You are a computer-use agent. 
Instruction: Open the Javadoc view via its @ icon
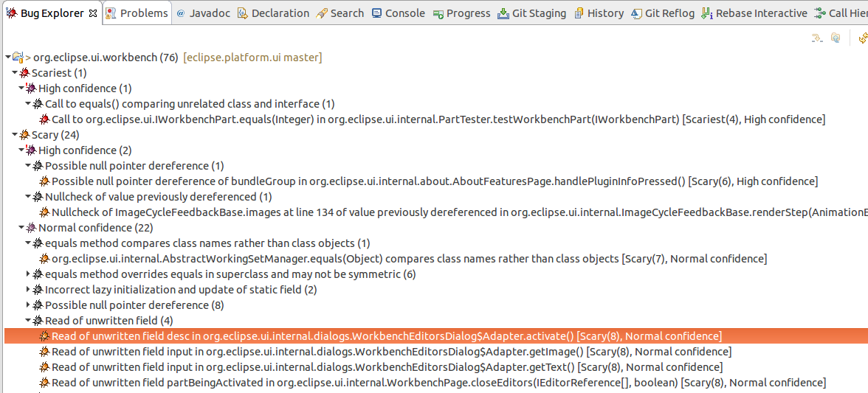pyautogui.click(x=180, y=13)
